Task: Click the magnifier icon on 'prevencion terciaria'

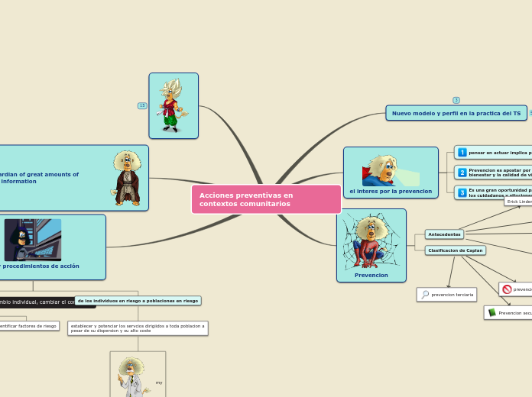Action: (425, 295)
